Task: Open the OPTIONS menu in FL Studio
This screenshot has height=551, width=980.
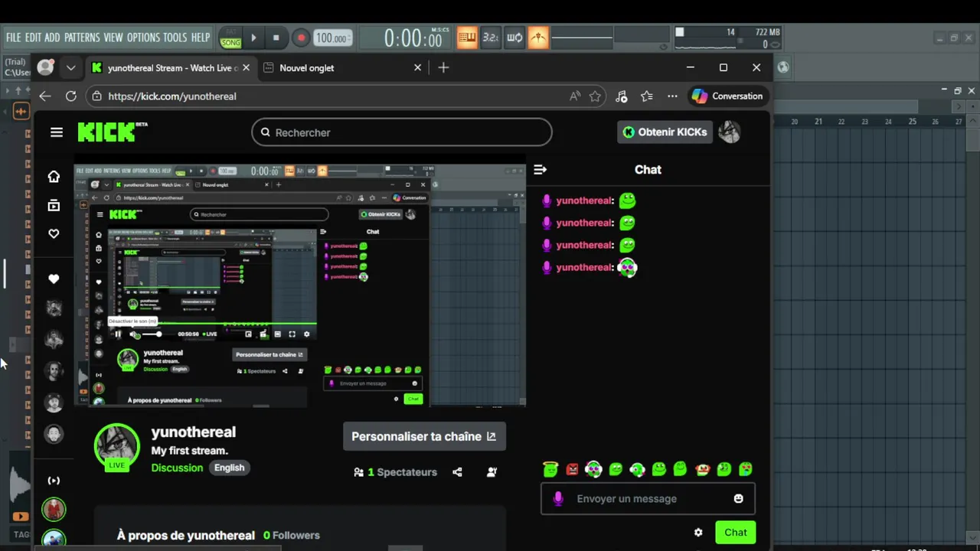Action: [143, 37]
